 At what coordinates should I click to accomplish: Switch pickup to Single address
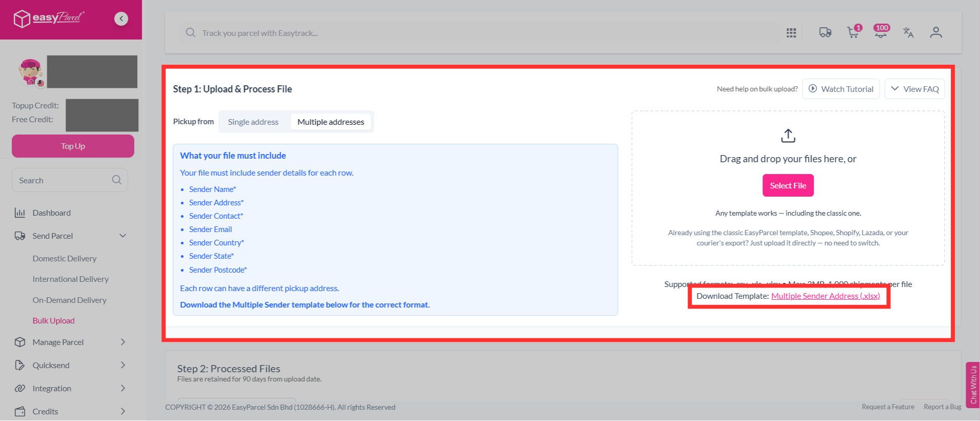(x=253, y=122)
